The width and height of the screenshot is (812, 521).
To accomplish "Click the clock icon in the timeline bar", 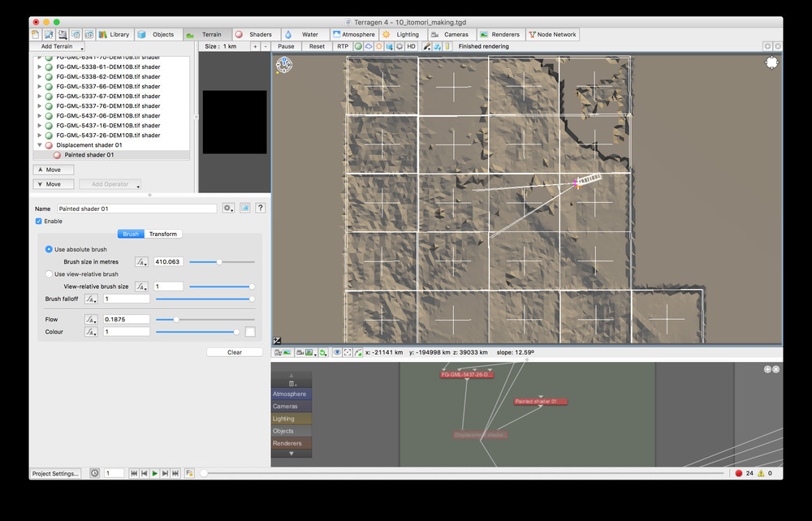I will tap(95, 473).
